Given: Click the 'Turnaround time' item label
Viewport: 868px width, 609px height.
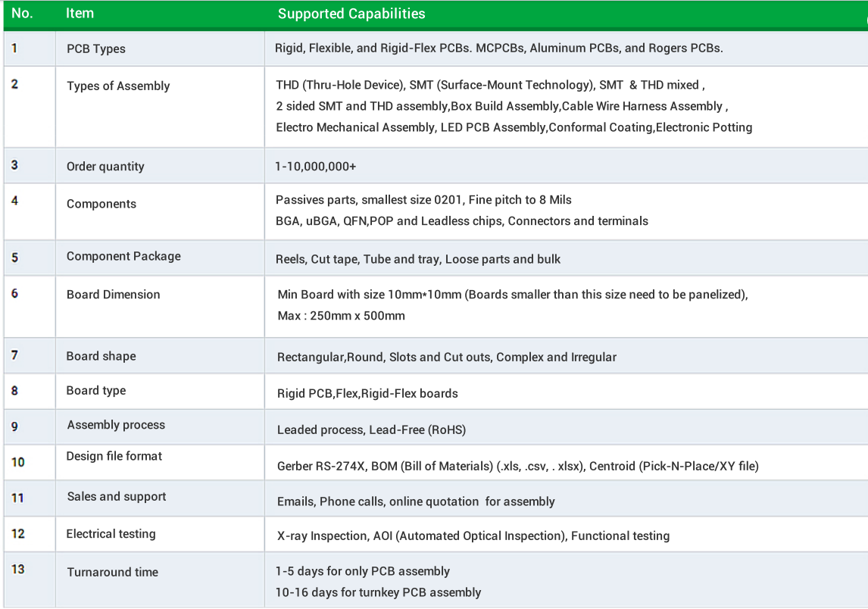Looking at the screenshot, I should [112, 572].
